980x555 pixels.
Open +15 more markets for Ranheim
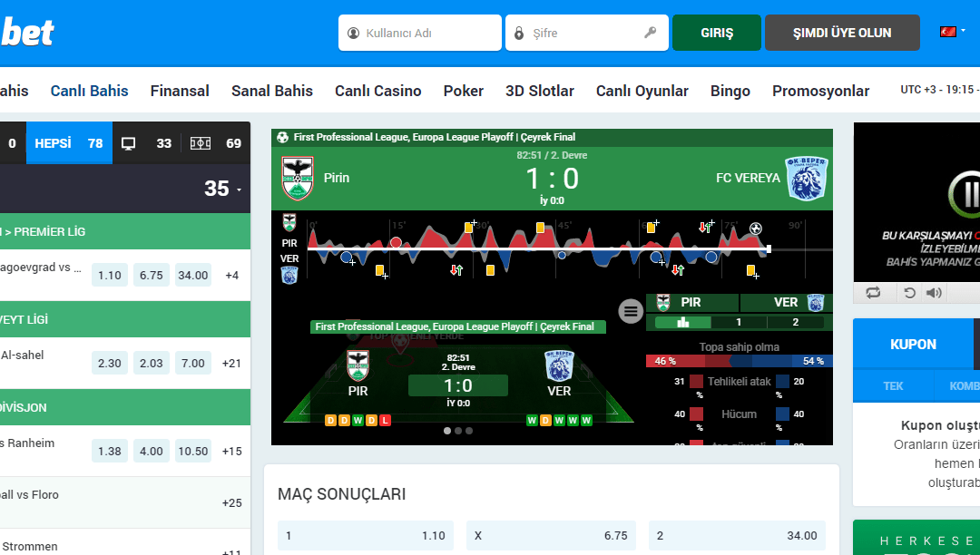[x=232, y=452]
